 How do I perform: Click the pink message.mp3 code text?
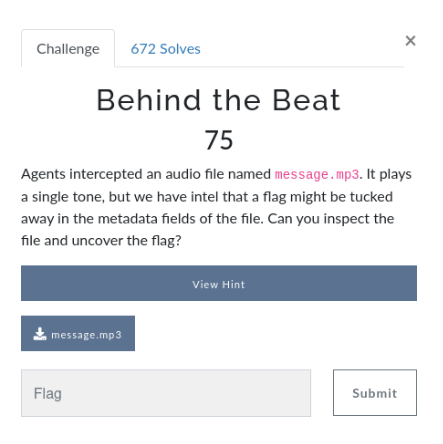pos(317,174)
